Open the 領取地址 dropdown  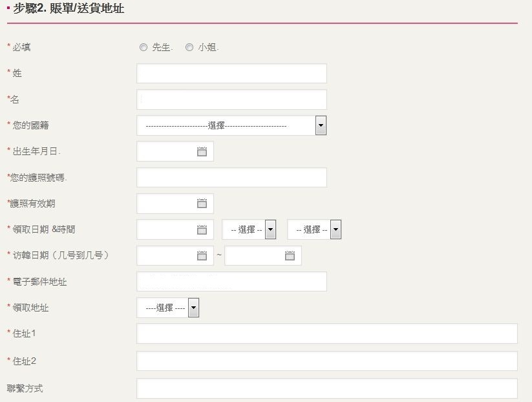(168, 308)
